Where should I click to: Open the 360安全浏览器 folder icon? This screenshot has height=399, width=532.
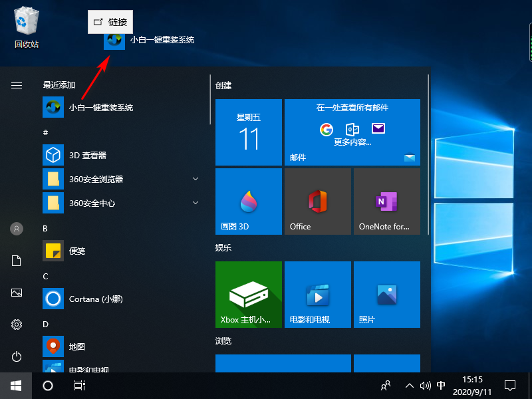(x=53, y=179)
